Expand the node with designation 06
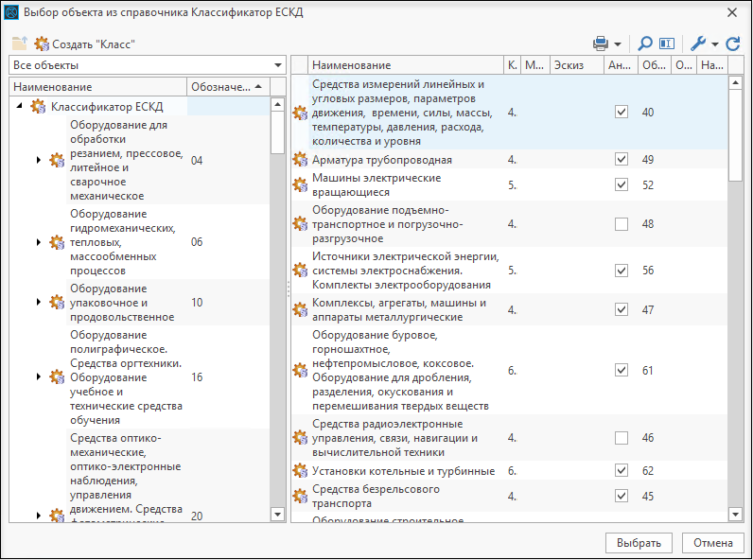Image resolution: width=753 pixels, height=560 pixels. tap(39, 242)
